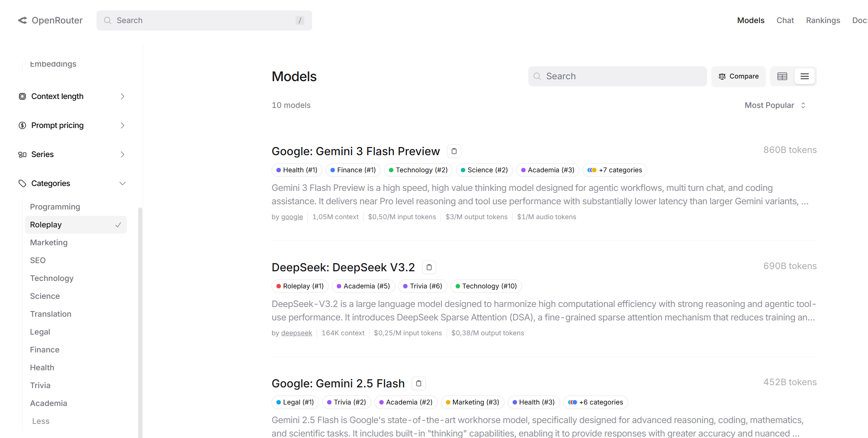868x438 pixels.
Task: Select the Technology category in sidebar
Action: point(52,278)
